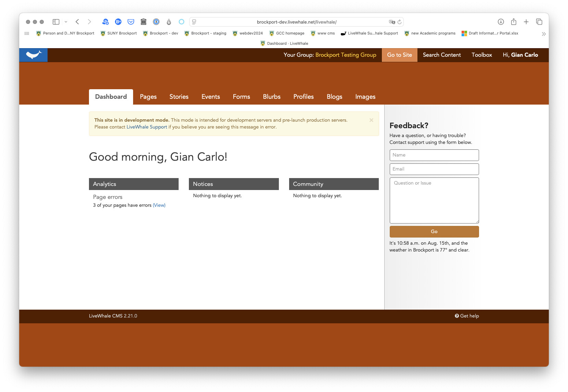This screenshot has width=568, height=392.
Task: Submit feedback with the Go button
Action: click(434, 232)
